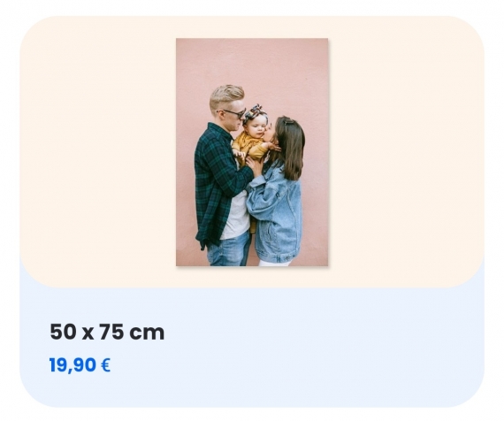This screenshot has height=421, width=504.
Task: Click the beige area above the poster
Action: click(252, 27)
